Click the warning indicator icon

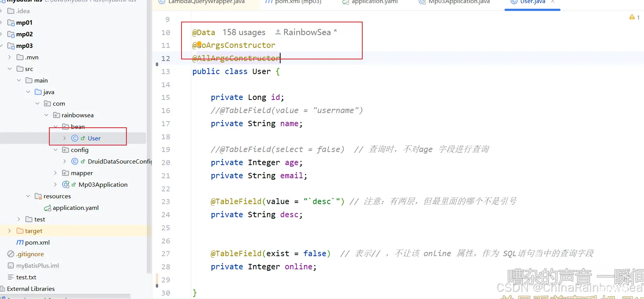632,17
